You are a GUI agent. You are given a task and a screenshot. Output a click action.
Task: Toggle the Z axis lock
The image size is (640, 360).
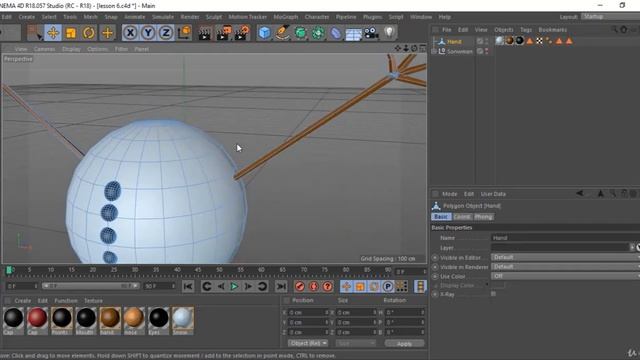pyautogui.click(x=166, y=33)
